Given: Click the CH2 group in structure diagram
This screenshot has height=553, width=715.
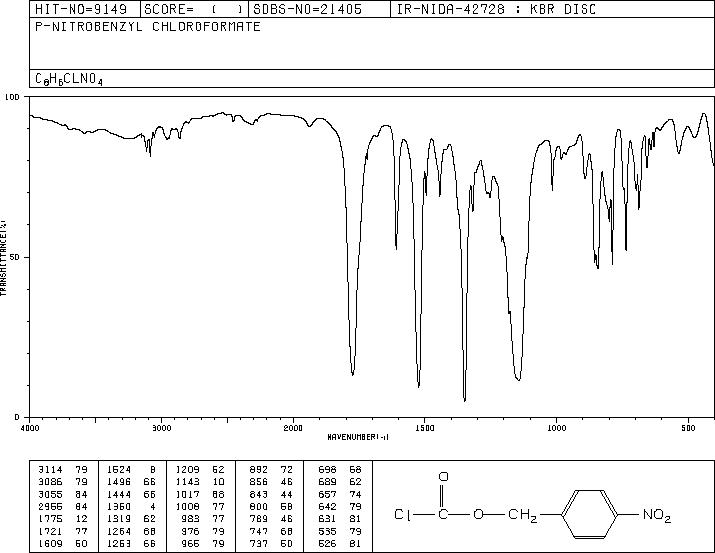Looking at the screenshot, I should pos(523,516).
